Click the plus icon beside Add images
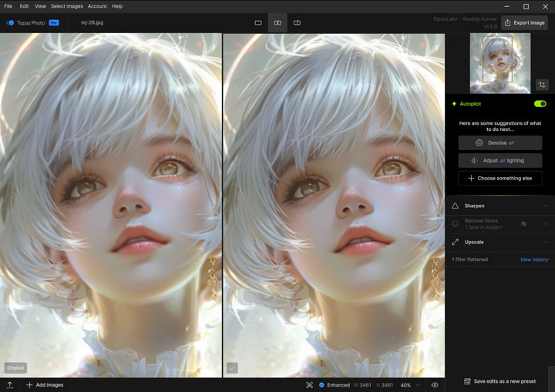The image size is (555, 392). [29, 385]
